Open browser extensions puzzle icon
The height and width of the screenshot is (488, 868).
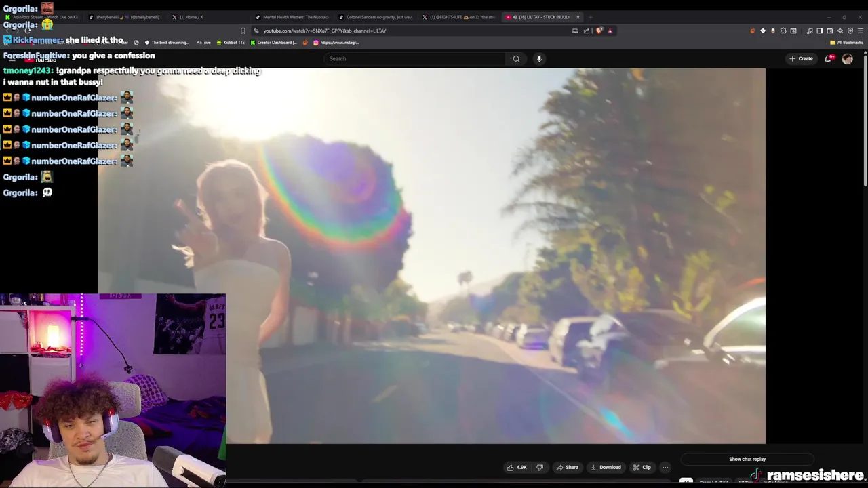(x=783, y=30)
